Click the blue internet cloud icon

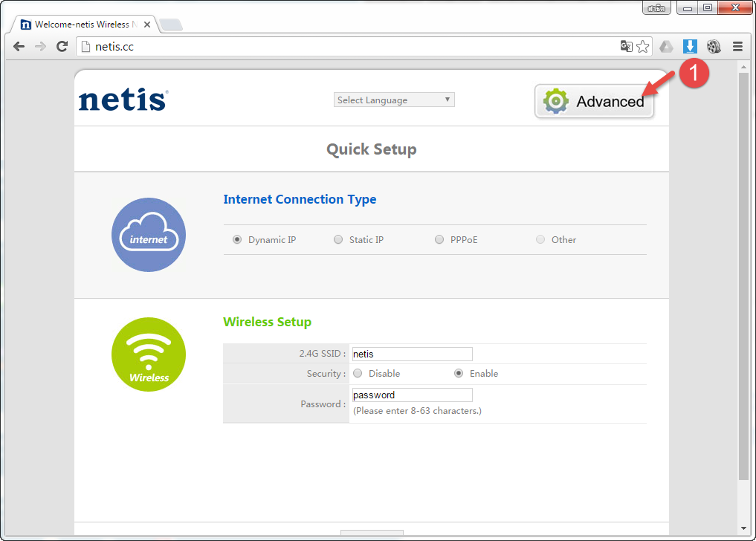click(x=149, y=235)
